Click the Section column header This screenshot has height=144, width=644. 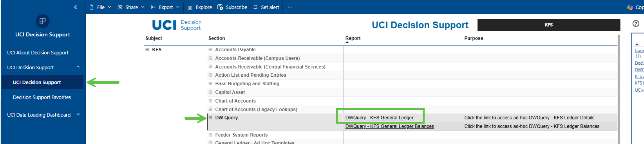[x=217, y=38]
